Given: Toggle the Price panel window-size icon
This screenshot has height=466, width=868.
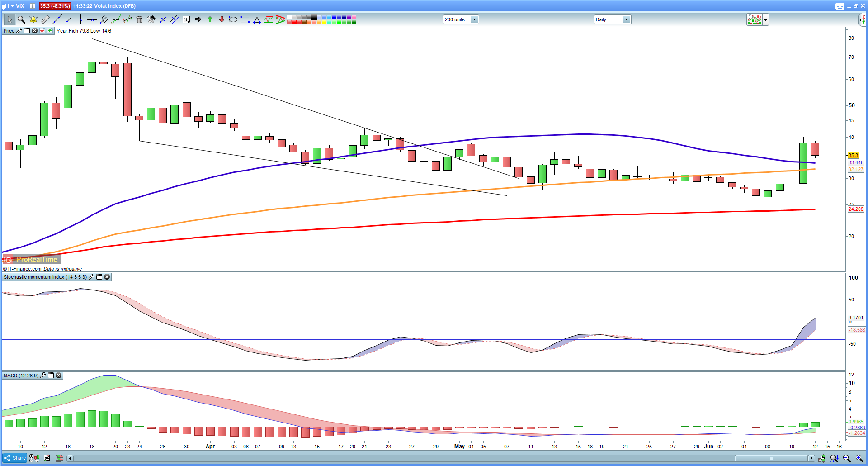Looking at the screenshot, I should [x=27, y=31].
